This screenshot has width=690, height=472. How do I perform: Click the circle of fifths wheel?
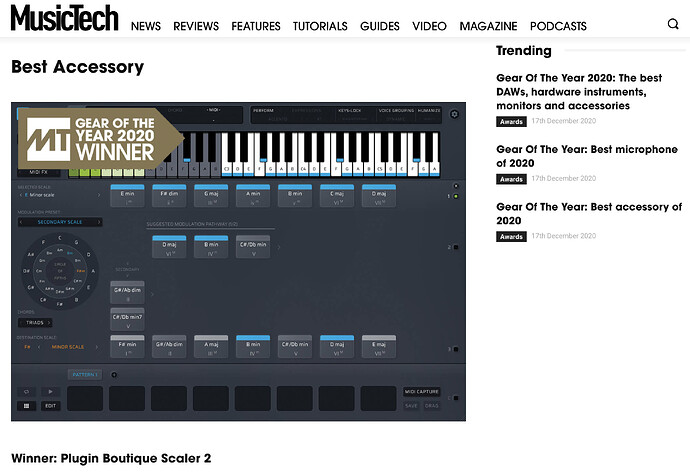click(x=60, y=271)
